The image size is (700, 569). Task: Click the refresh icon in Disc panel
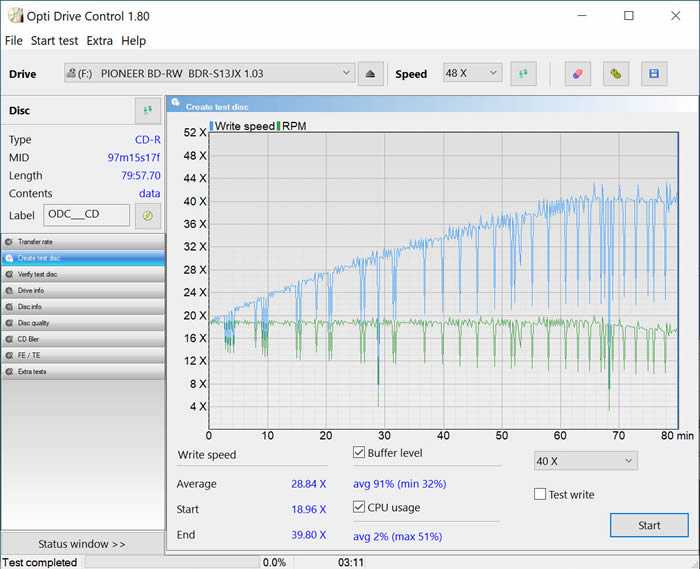(147, 110)
